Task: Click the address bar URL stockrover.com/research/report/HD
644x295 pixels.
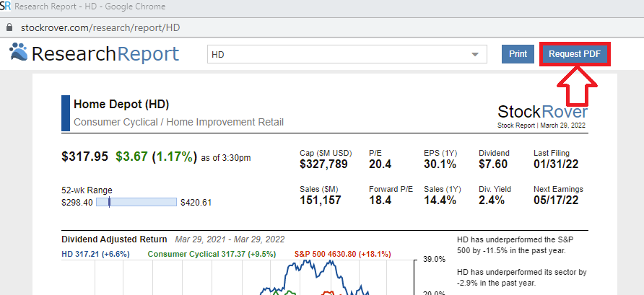Action: [100, 28]
